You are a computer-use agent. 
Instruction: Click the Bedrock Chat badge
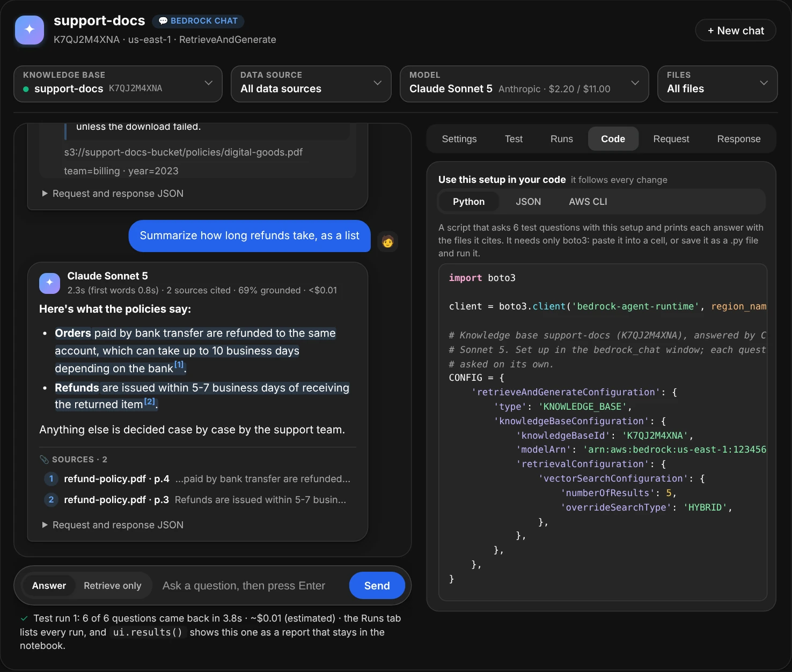(x=198, y=21)
